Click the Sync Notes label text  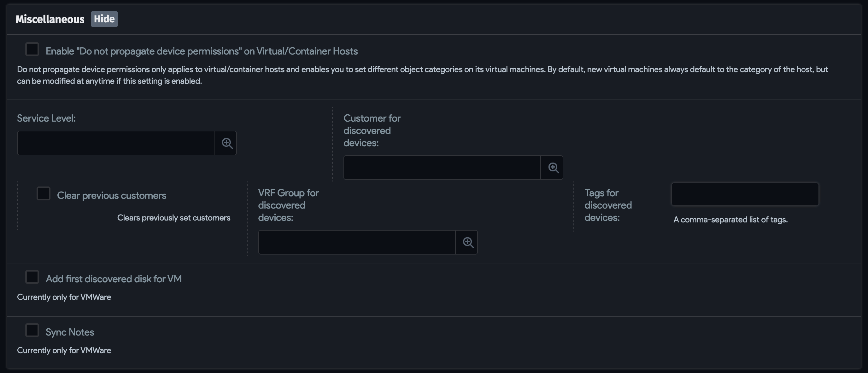[x=70, y=332]
